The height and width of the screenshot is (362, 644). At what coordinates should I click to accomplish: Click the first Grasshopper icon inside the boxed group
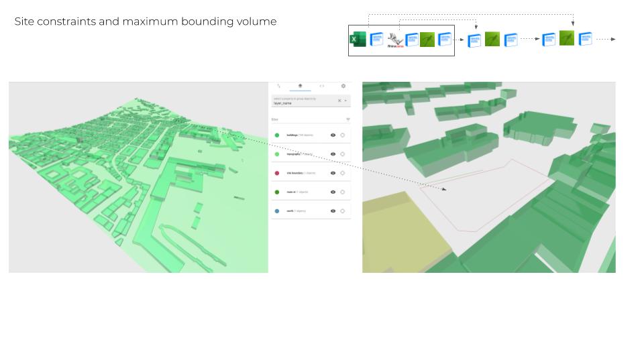427,40
